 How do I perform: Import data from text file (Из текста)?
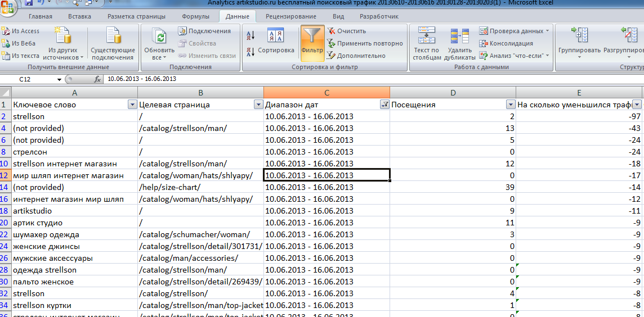pos(20,55)
